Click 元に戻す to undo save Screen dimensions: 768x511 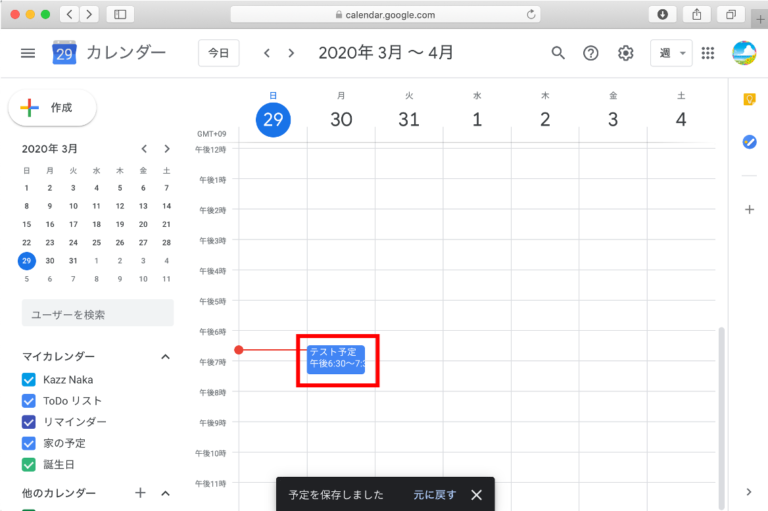tap(434, 495)
